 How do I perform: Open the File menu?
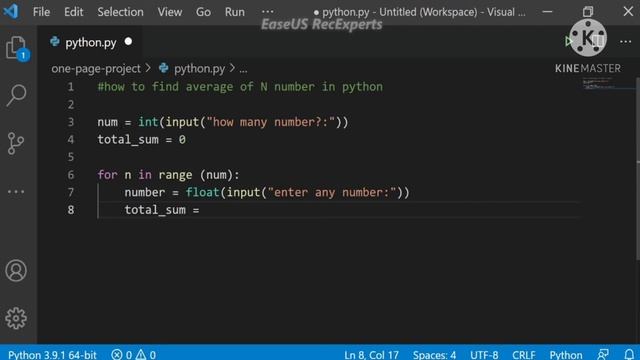click(x=41, y=12)
